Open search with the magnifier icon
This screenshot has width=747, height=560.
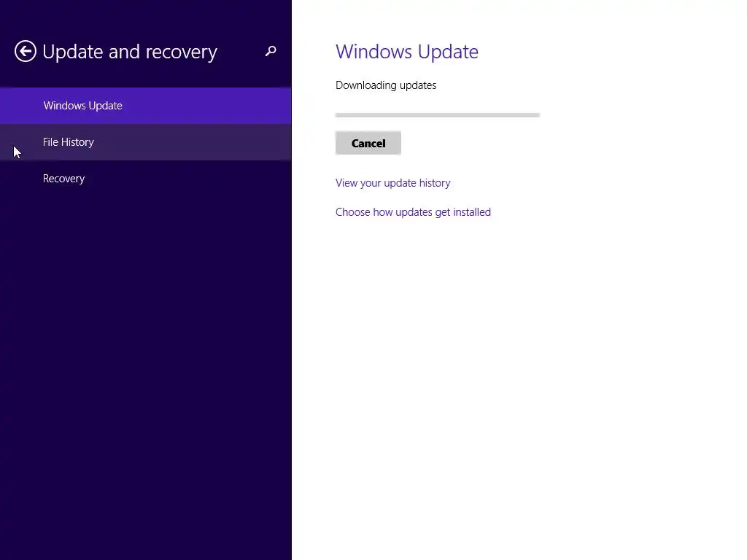coord(271,51)
